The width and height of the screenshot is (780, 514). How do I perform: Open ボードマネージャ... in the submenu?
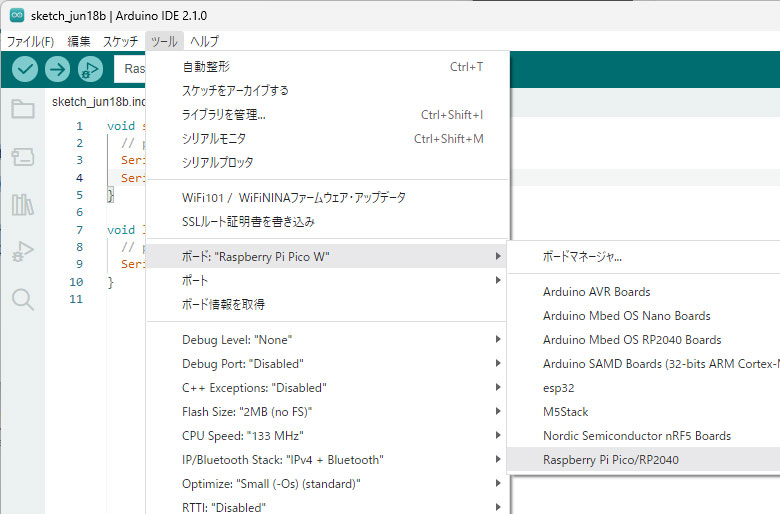click(644, 257)
